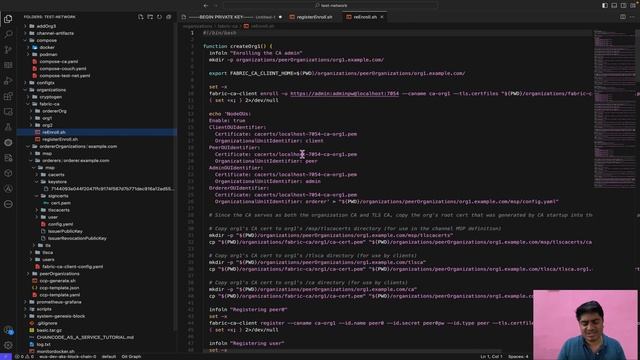Open the Accounts menu icon

click(8, 330)
